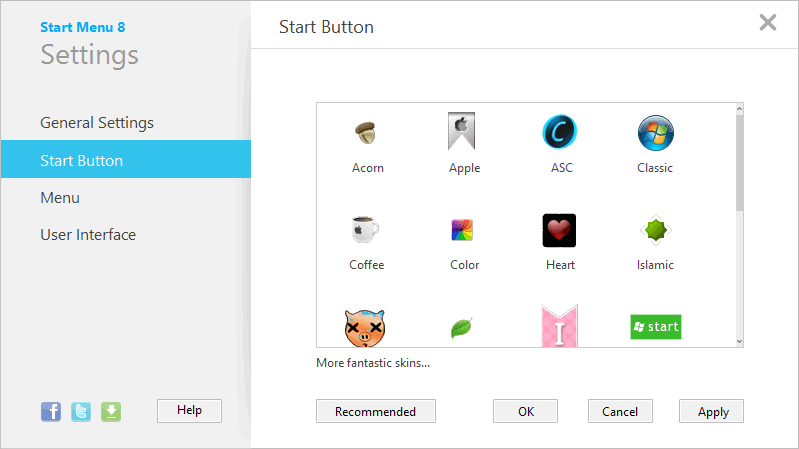
Task: Click the 'Heart' skin label
Action: pos(560,265)
